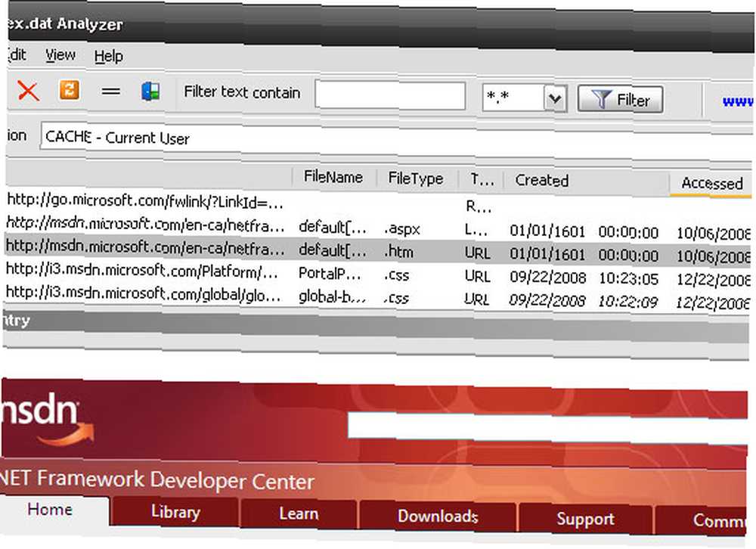This screenshot has height=549, width=756.
Task: Open the Edit menu
Action: 17,54
